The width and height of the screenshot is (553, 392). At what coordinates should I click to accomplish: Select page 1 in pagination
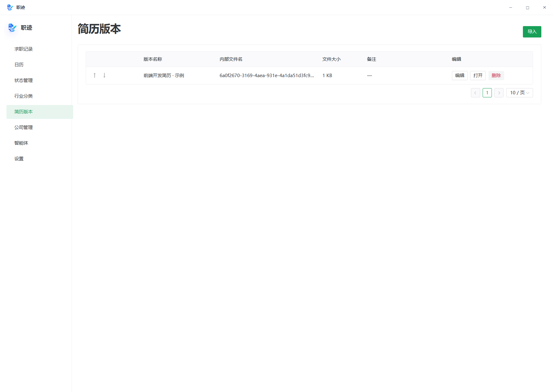(x=487, y=93)
